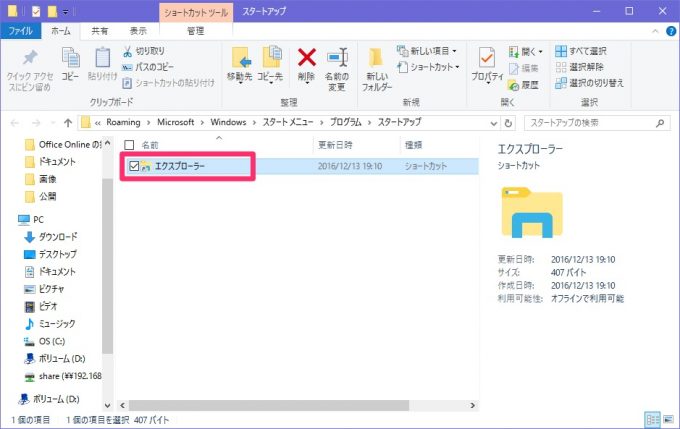Refresh the folder view
Screen dimensions: 680x429
coord(508,124)
